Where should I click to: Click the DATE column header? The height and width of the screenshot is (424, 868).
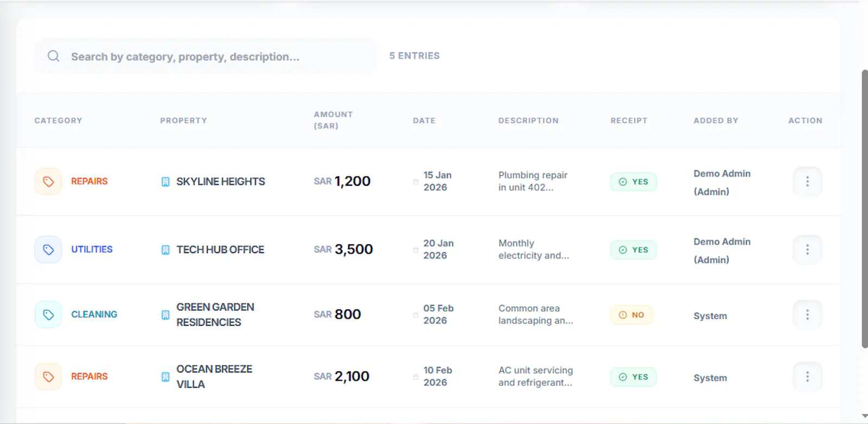424,121
